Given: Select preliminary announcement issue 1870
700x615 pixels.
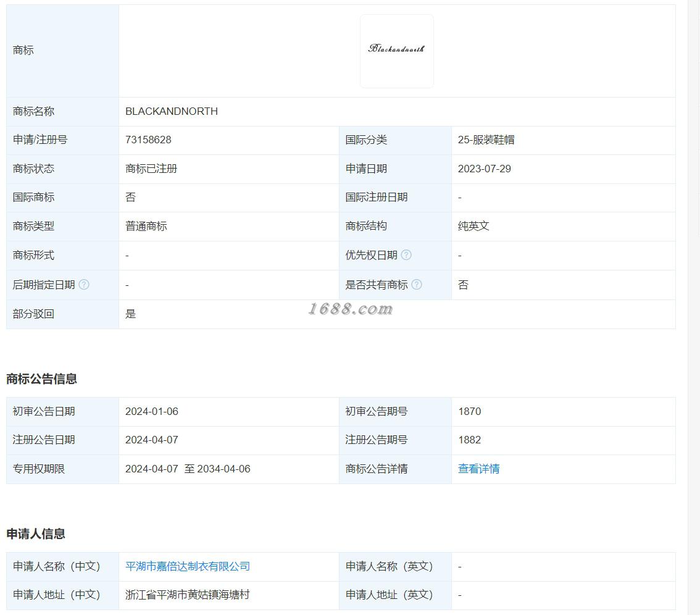Looking at the screenshot, I should (x=470, y=411).
